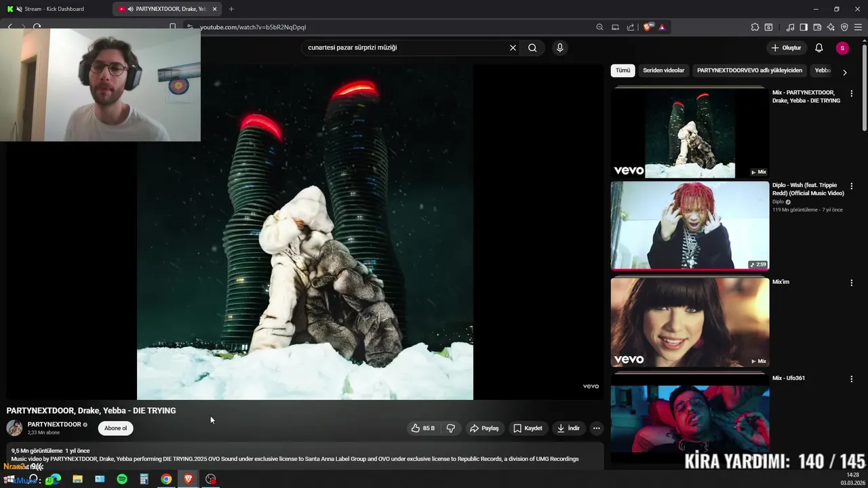Reload the page with the refresh icon

[37, 27]
